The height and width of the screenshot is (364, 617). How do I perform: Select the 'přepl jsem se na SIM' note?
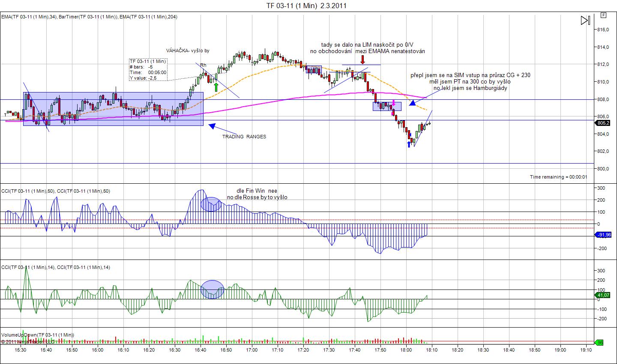click(470, 81)
